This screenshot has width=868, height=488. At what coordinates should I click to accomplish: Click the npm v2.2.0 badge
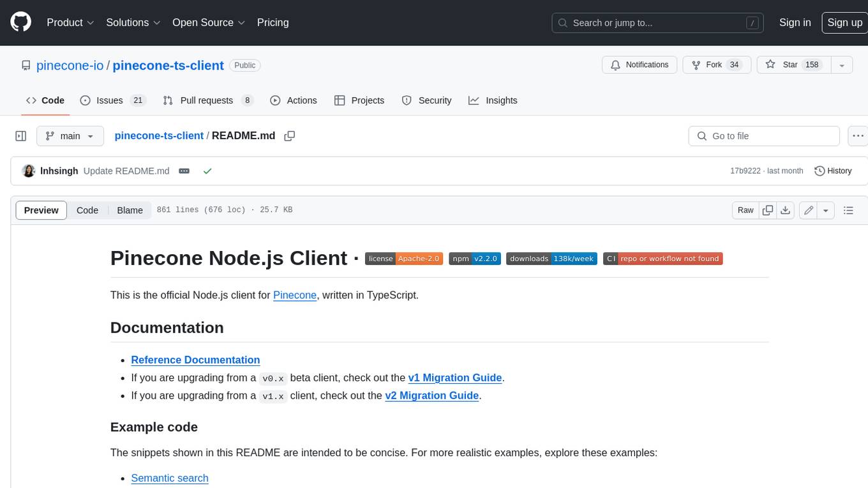[474, 259]
